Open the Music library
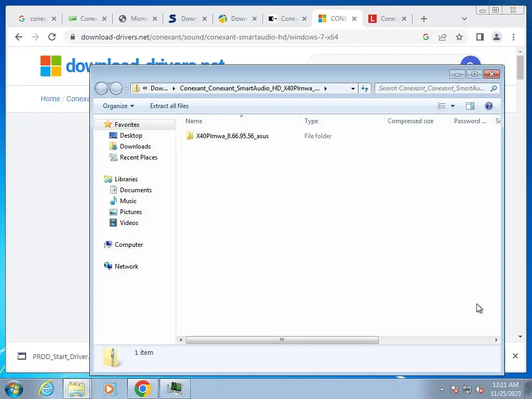Screen dimensions: 532x399 pos(128,201)
